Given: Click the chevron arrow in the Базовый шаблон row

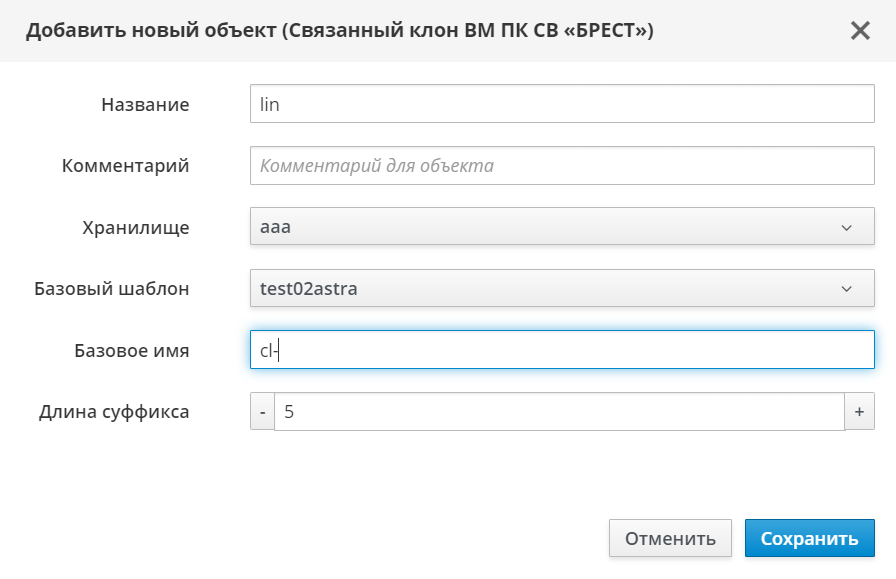Looking at the screenshot, I should pyautogui.click(x=847, y=289).
